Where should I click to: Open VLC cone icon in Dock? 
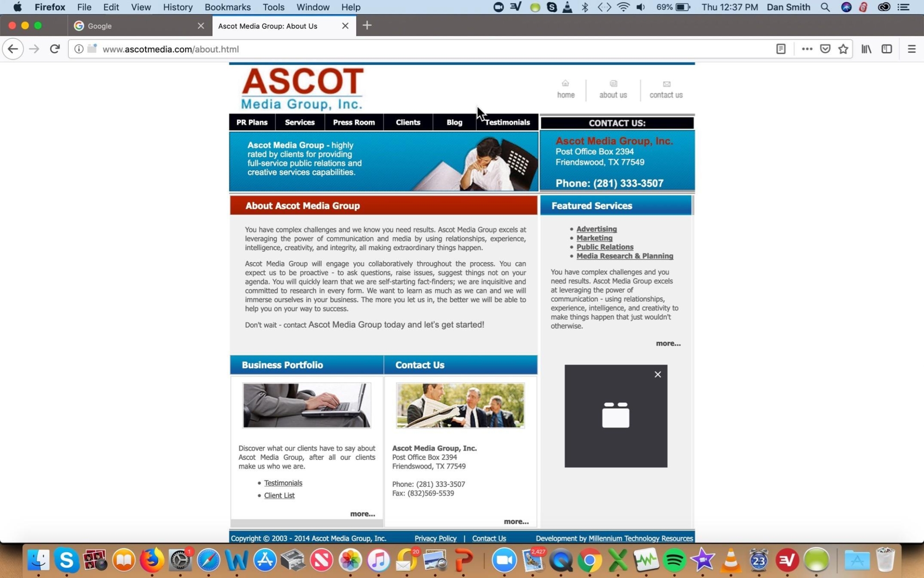[731, 560]
